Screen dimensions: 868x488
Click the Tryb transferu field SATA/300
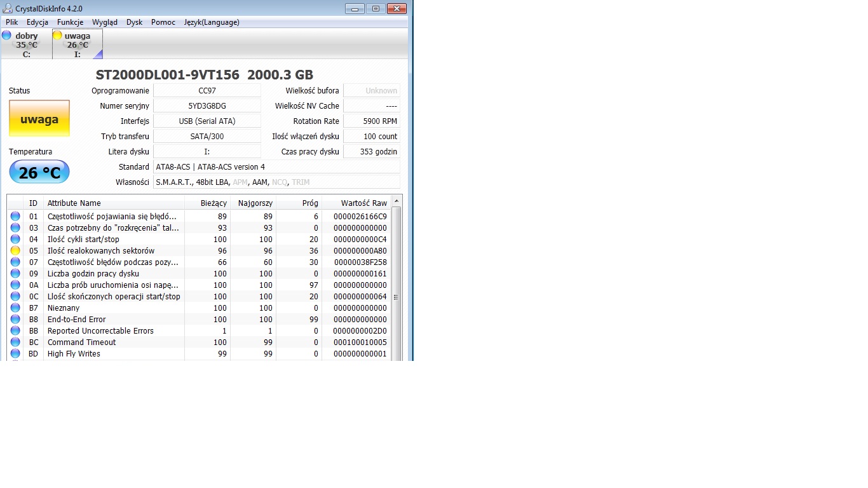click(x=207, y=137)
